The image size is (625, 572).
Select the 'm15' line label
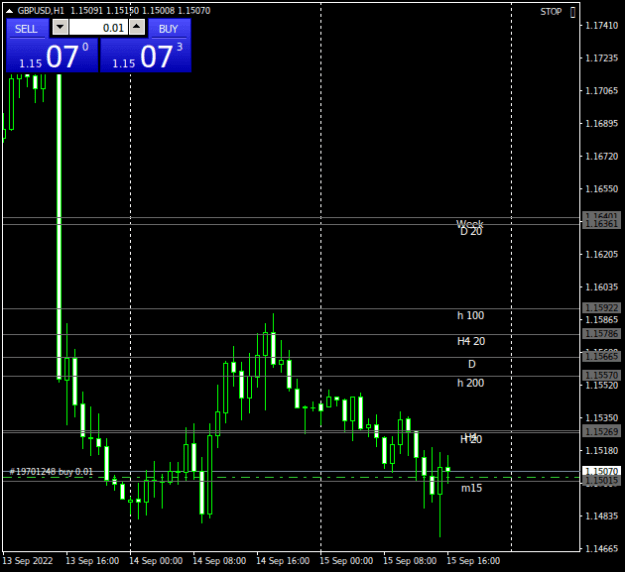click(x=472, y=488)
